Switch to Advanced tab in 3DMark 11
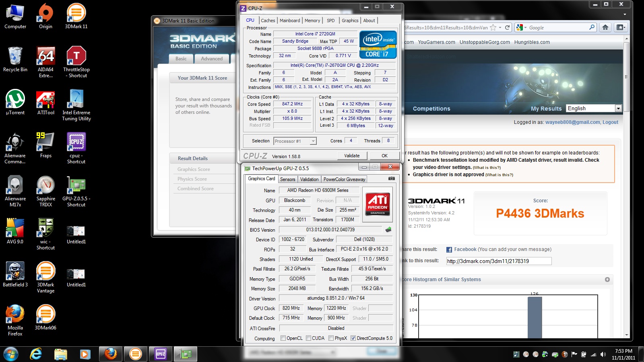Viewport: 644px width, 362px height. click(212, 59)
